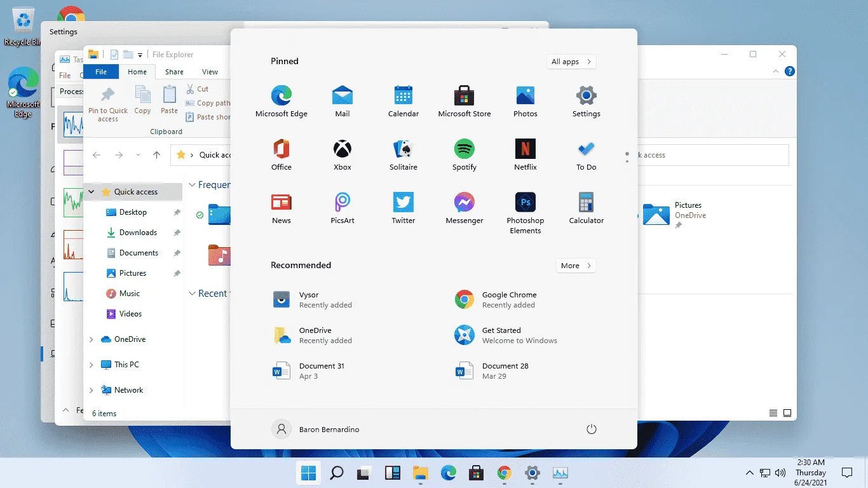Expand the Network tree node
This screenshot has width=868, height=488.
[92, 390]
